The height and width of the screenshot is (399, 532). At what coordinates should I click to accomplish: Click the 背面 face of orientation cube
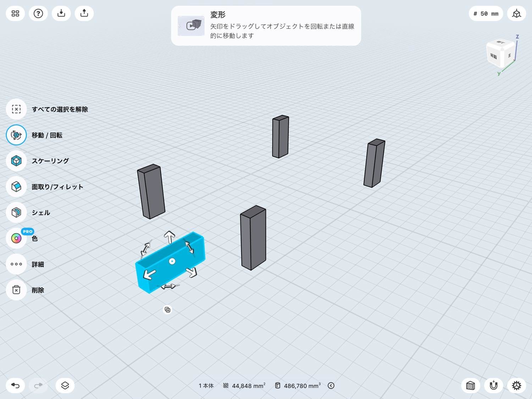[493, 56]
